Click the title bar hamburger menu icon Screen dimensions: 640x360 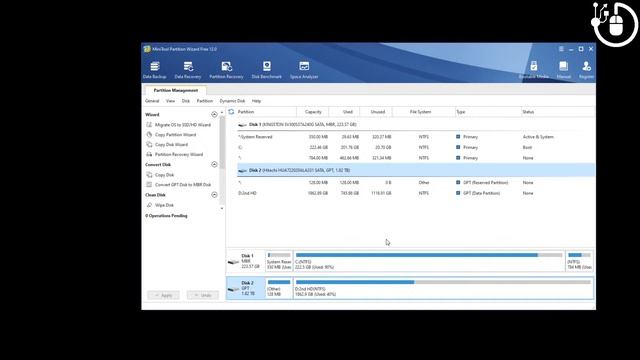pyautogui.click(x=561, y=49)
